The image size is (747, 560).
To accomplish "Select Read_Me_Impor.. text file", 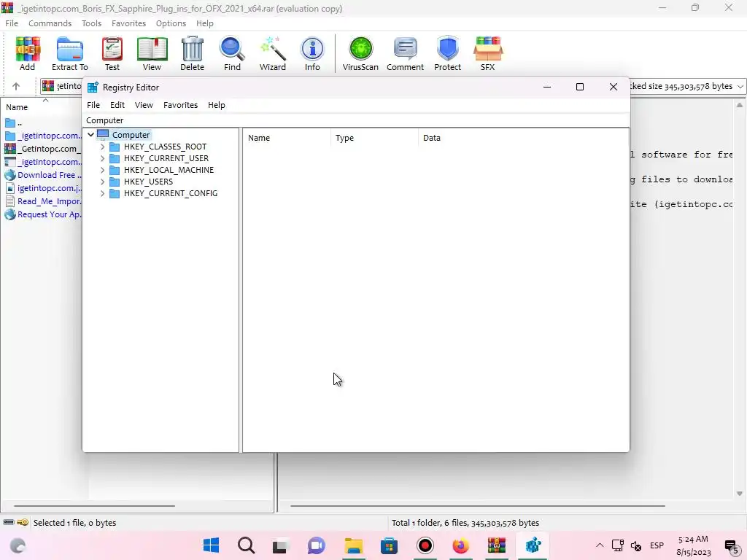I will 43,201.
